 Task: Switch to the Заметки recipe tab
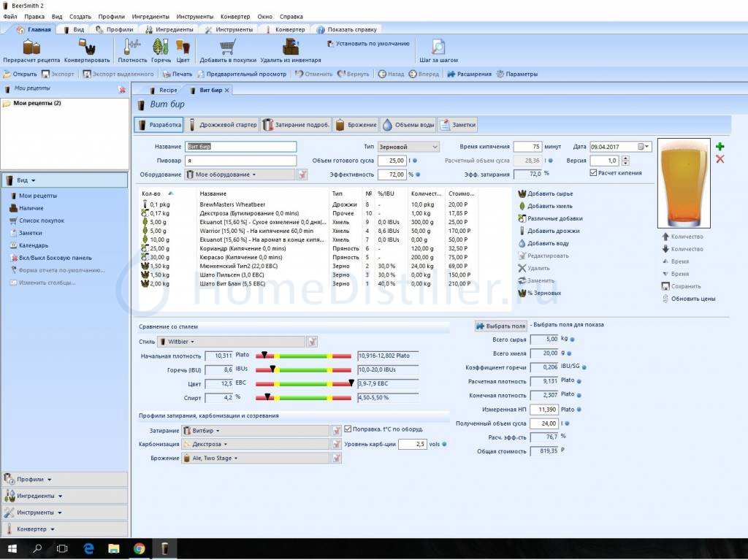458,125
